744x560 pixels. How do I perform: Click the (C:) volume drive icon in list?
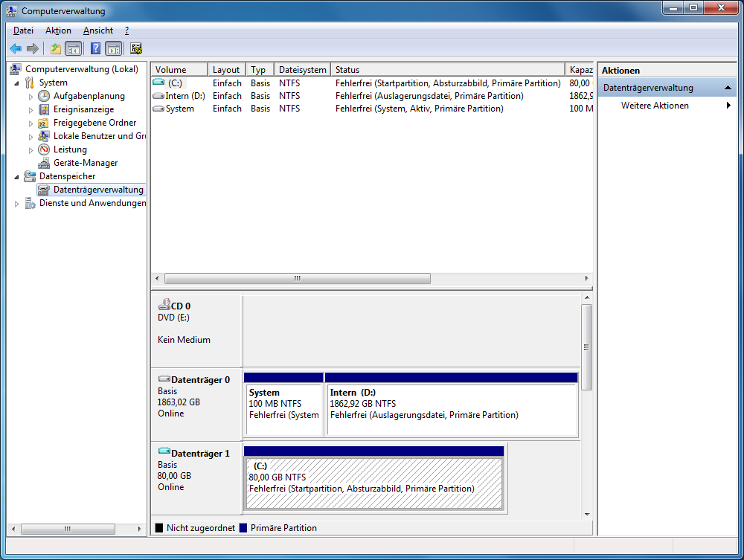(158, 83)
